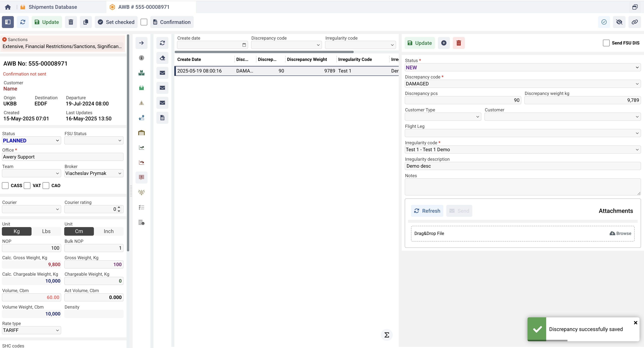Select the AWB # 555-00008971 tab
Viewport: 644px width, 348px height.
[x=144, y=7]
